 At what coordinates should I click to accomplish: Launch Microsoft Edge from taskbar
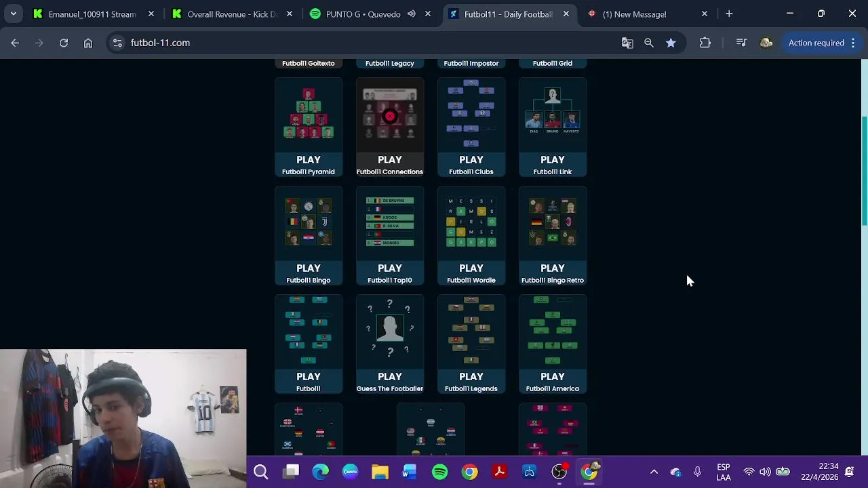321,472
